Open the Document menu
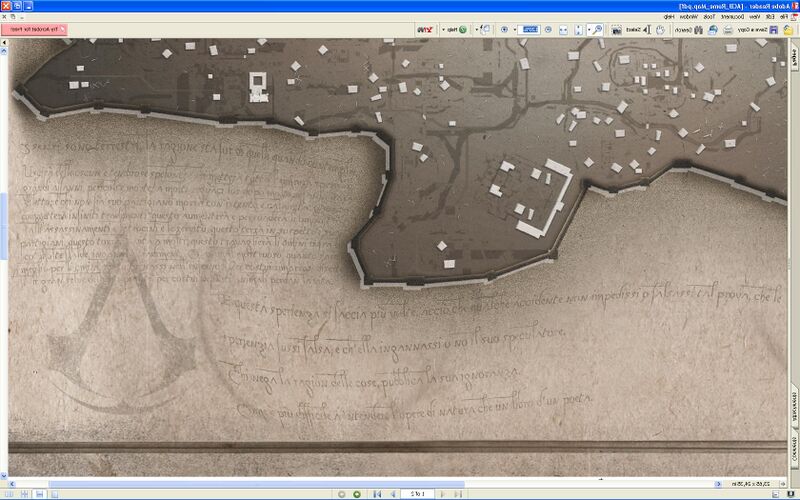Viewport: 800px width, 500px height. (x=732, y=17)
